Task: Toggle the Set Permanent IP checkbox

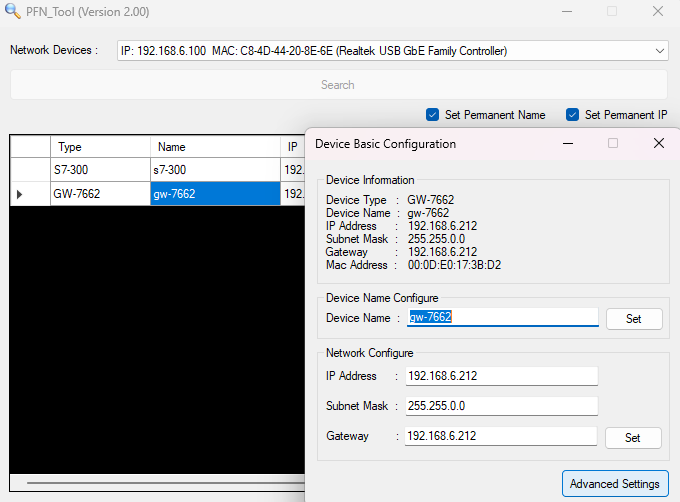Action: pos(573,115)
